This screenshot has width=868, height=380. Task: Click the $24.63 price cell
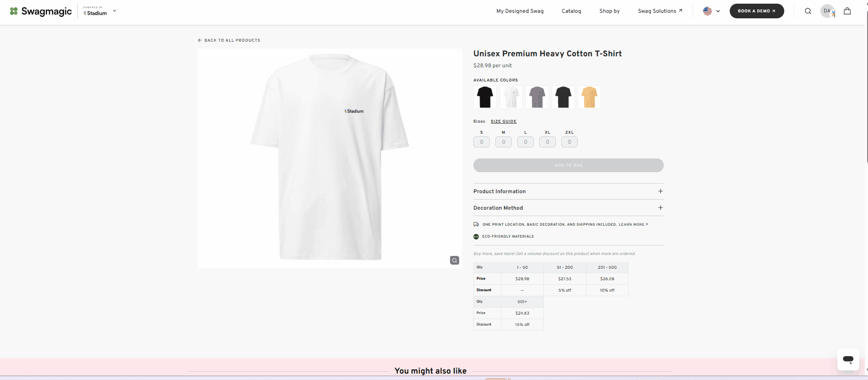pyautogui.click(x=522, y=313)
